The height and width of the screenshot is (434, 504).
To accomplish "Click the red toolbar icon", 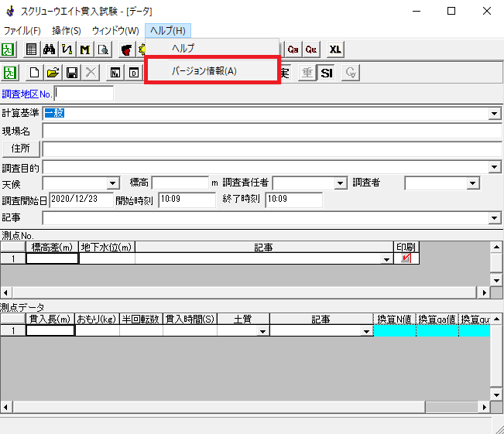I will (127, 50).
